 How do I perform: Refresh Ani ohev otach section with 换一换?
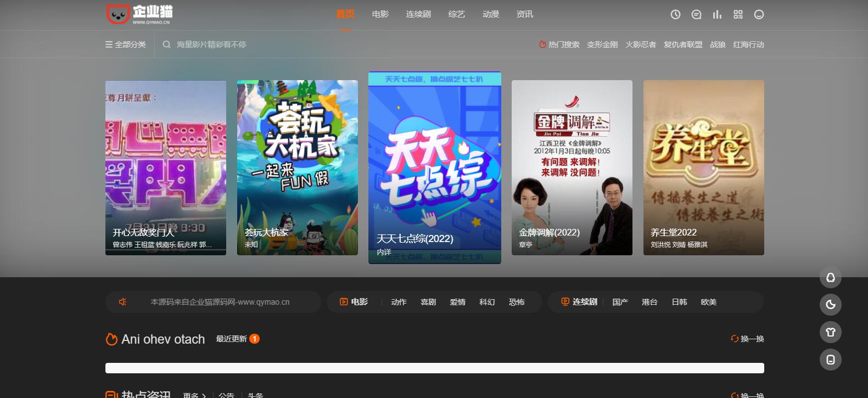pos(747,339)
